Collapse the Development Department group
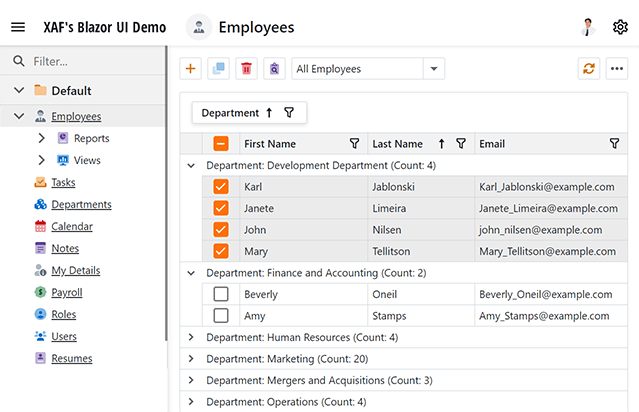 [x=191, y=165]
